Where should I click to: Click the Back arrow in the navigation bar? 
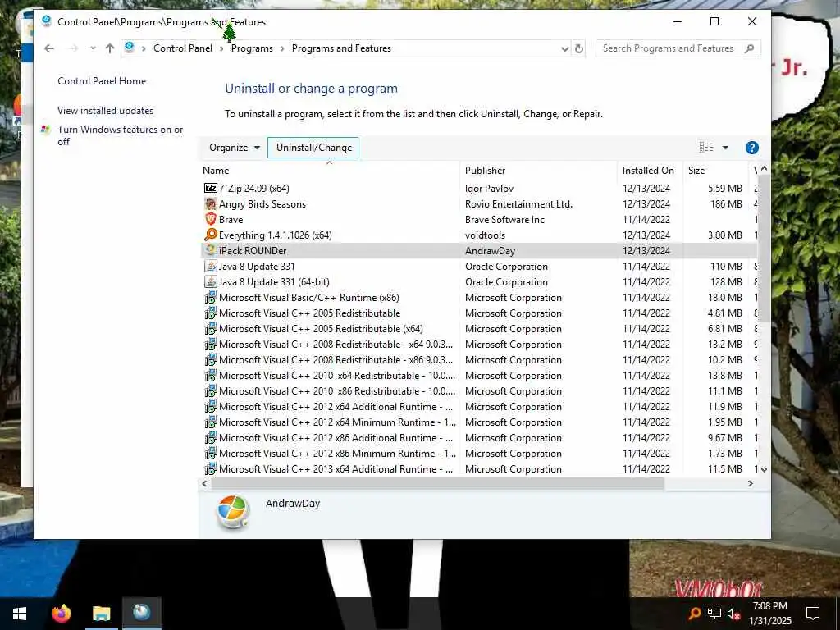click(x=49, y=48)
